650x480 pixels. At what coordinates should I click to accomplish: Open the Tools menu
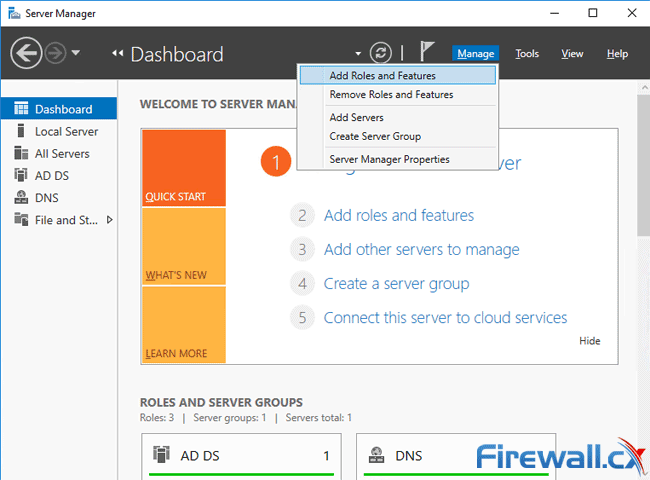pyautogui.click(x=527, y=53)
